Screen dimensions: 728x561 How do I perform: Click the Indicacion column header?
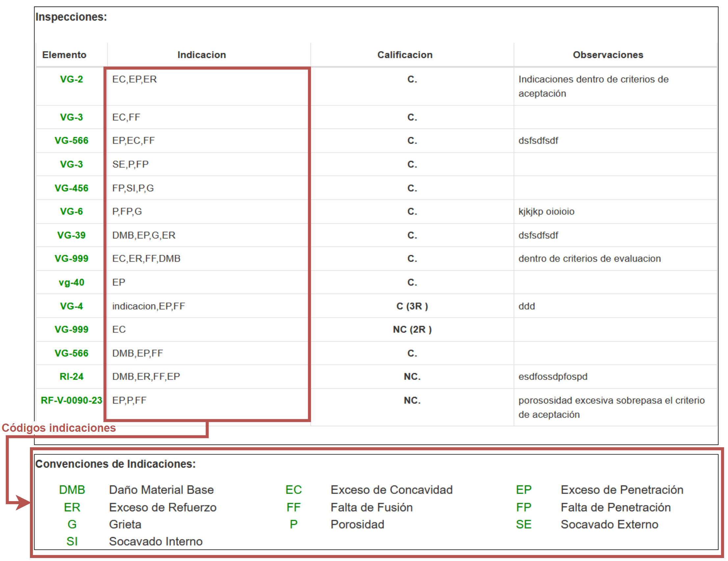pyautogui.click(x=202, y=55)
